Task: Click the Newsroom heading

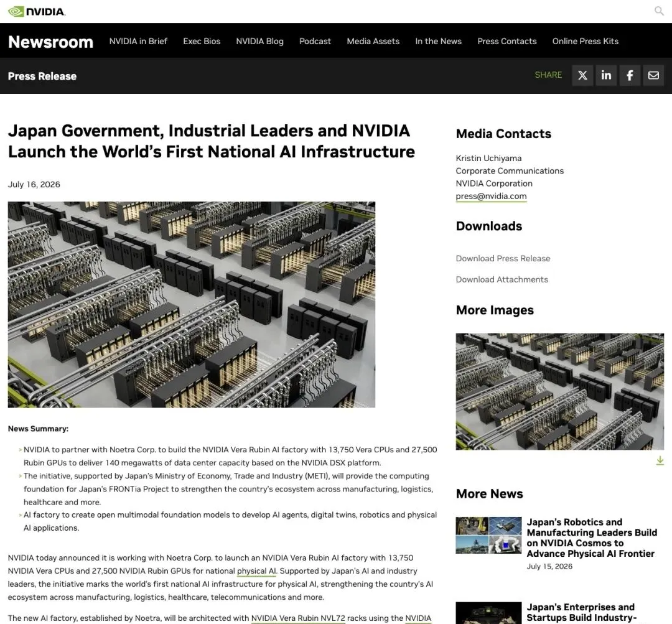Action: (x=50, y=42)
